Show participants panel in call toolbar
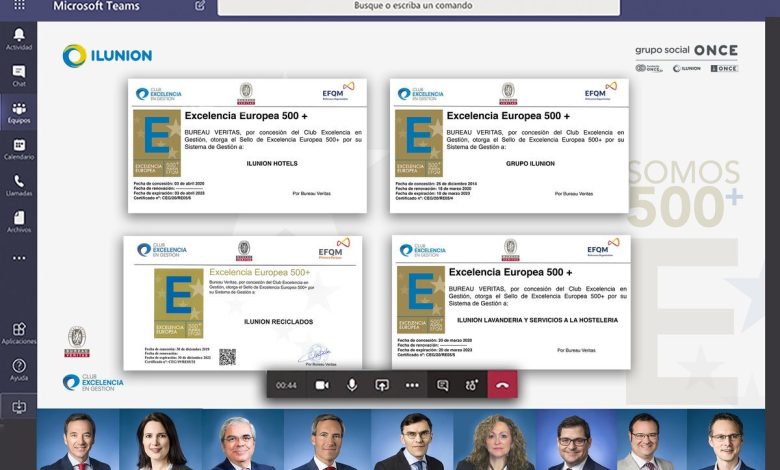Image resolution: width=780 pixels, height=470 pixels. 472,385
